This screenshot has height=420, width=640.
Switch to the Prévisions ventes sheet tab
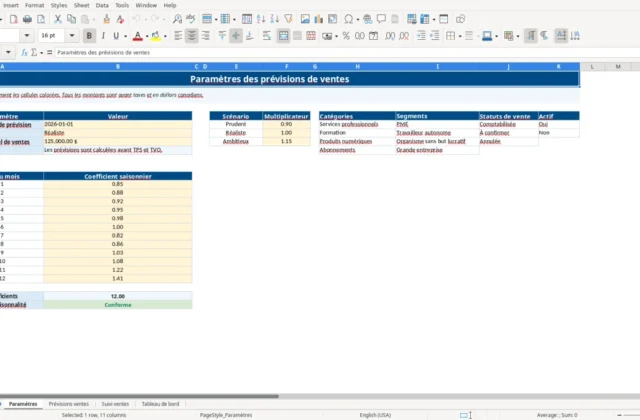[69, 404]
